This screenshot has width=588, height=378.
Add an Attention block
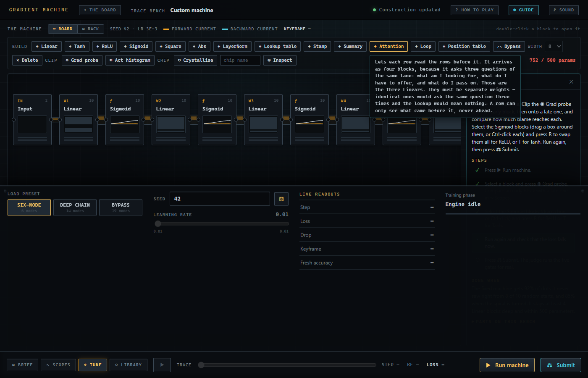click(x=389, y=47)
